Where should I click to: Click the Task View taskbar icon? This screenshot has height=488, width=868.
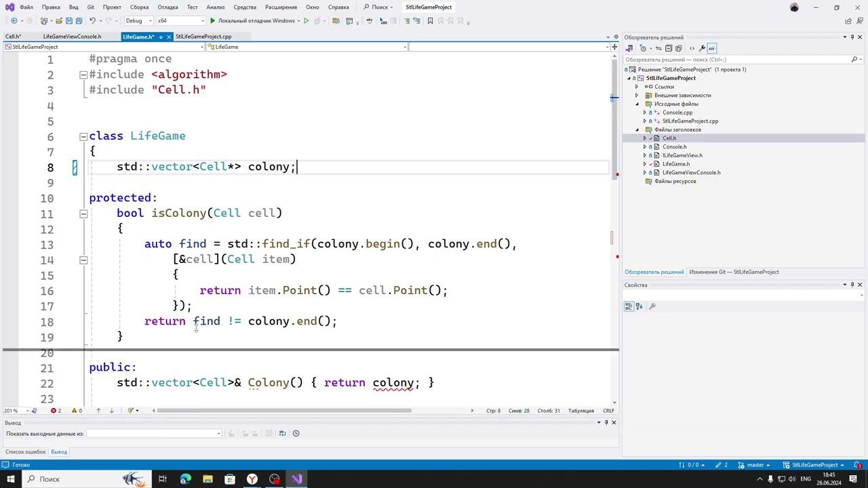163,479
